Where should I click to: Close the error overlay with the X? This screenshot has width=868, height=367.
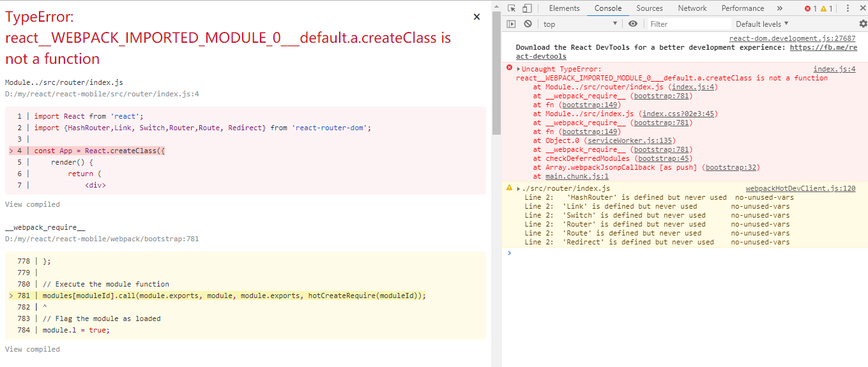click(x=476, y=17)
